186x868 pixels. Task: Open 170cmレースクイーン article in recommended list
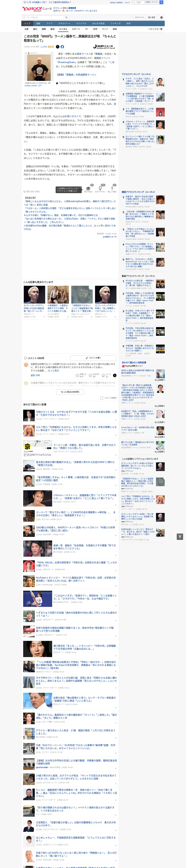pyautogui.click(x=84, y=497)
